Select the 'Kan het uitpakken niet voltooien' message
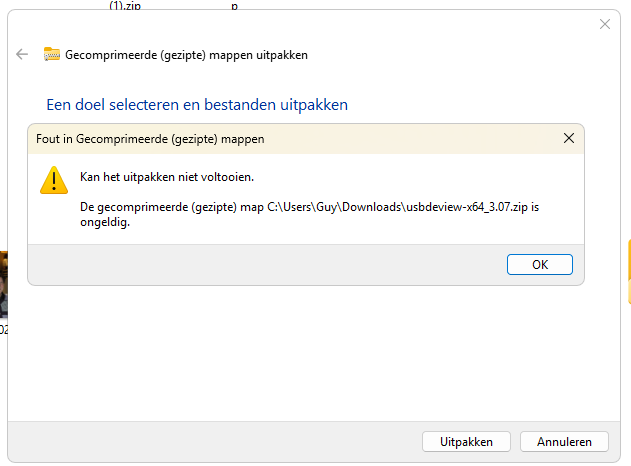This screenshot has width=631, height=466. point(167,177)
